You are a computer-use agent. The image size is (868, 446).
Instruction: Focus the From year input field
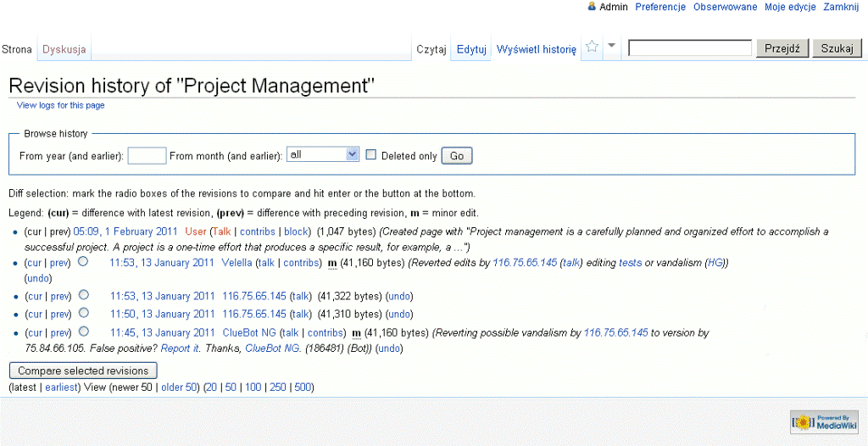[147, 156]
